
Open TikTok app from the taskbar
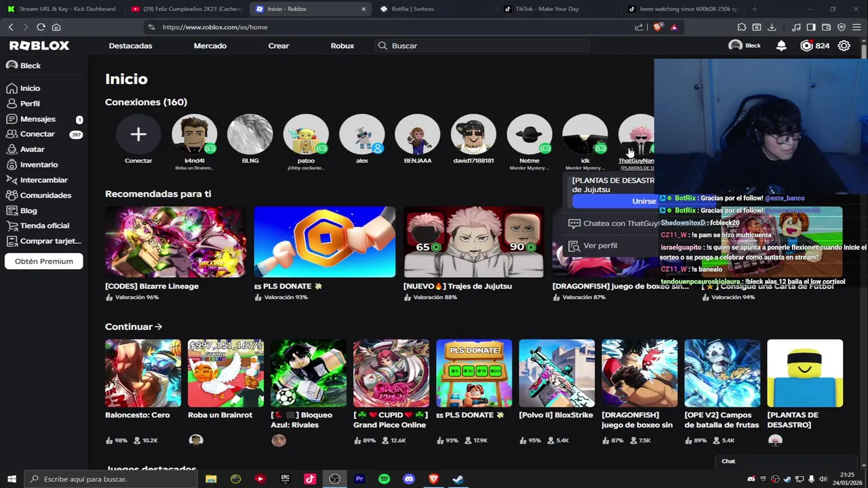[x=310, y=479]
